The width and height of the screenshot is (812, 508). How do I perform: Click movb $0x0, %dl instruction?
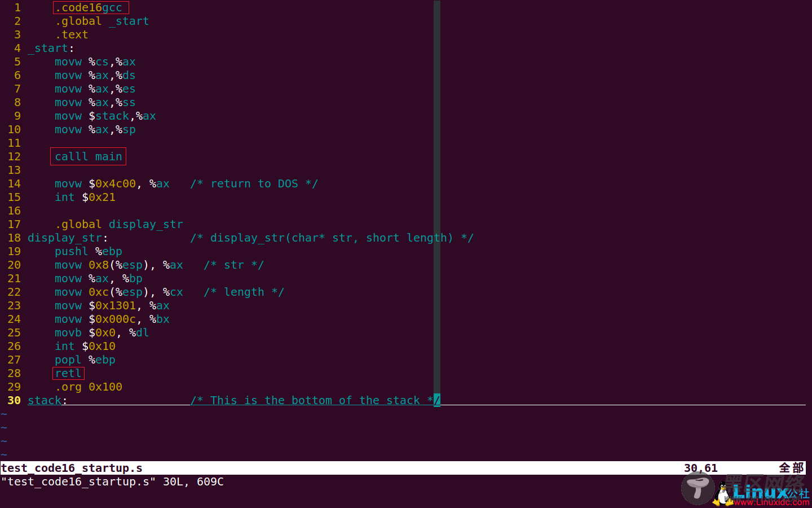[102, 332]
